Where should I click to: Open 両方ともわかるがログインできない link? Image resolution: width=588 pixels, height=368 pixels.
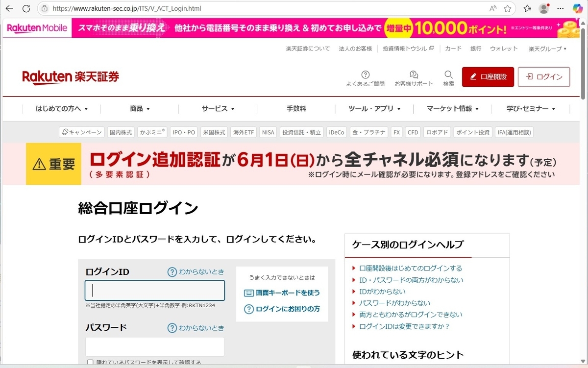[x=411, y=315]
